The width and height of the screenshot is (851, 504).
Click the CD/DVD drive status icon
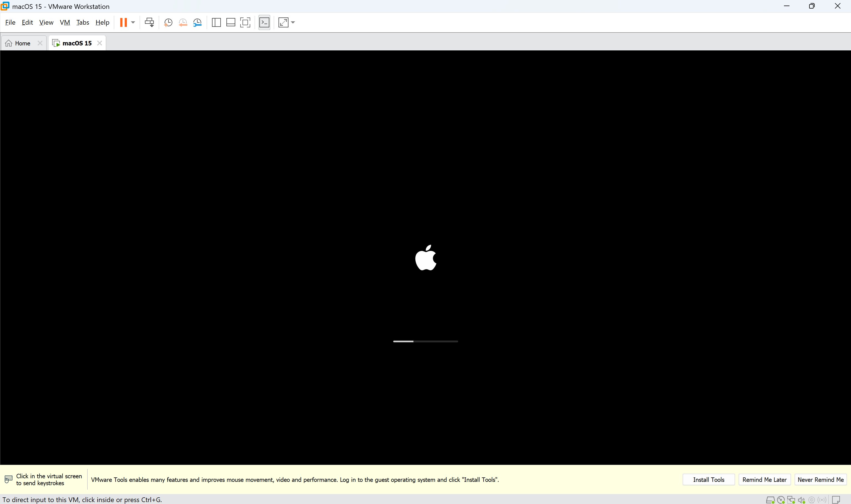coord(781,500)
